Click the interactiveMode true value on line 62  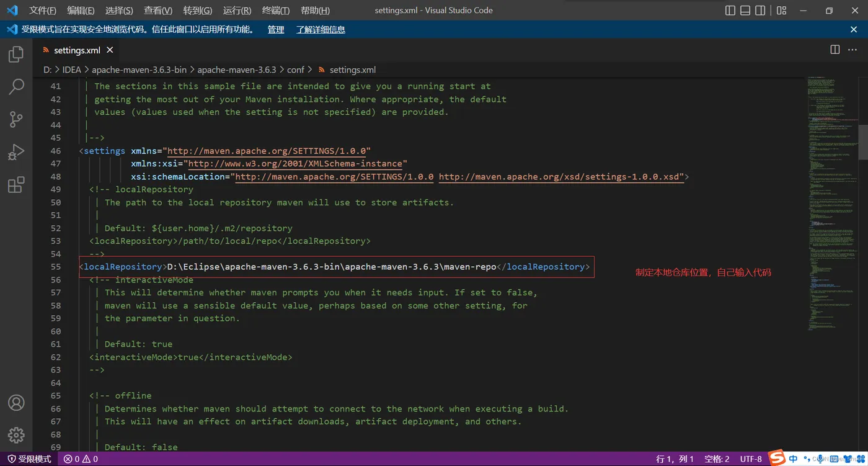click(x=188, y=357)
